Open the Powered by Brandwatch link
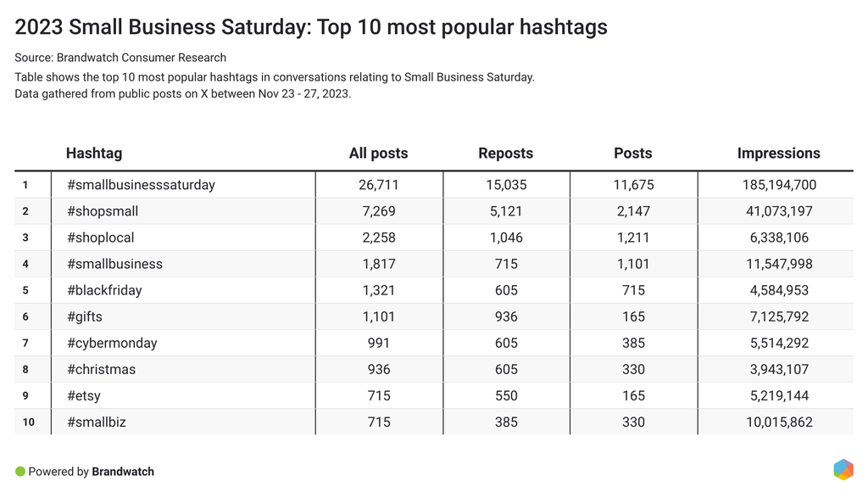Viewport: 868px width, 498px height. click(x=91, y=472)
